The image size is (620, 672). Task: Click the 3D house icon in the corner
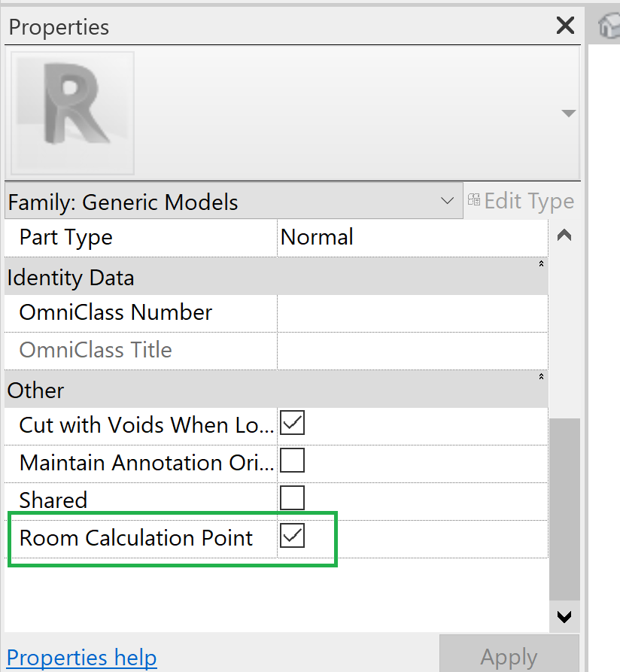click(x=611, y=24)
